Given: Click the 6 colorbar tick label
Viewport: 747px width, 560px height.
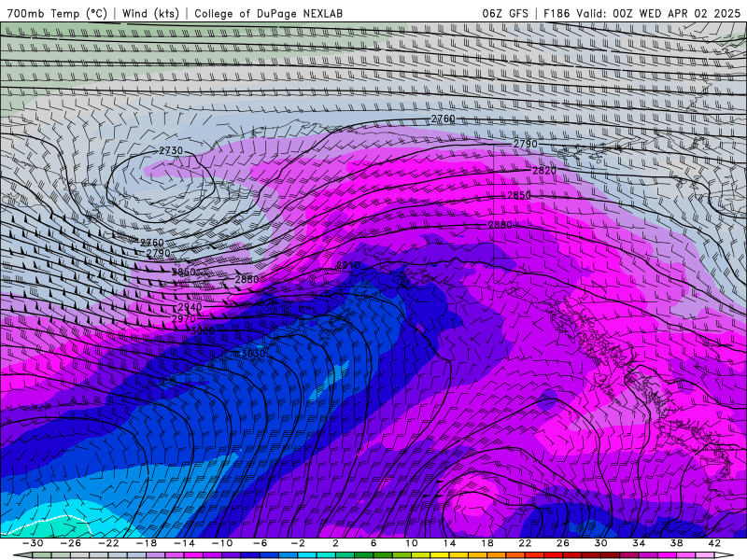Looking at the screenshot, I should (x=373, y=543).
